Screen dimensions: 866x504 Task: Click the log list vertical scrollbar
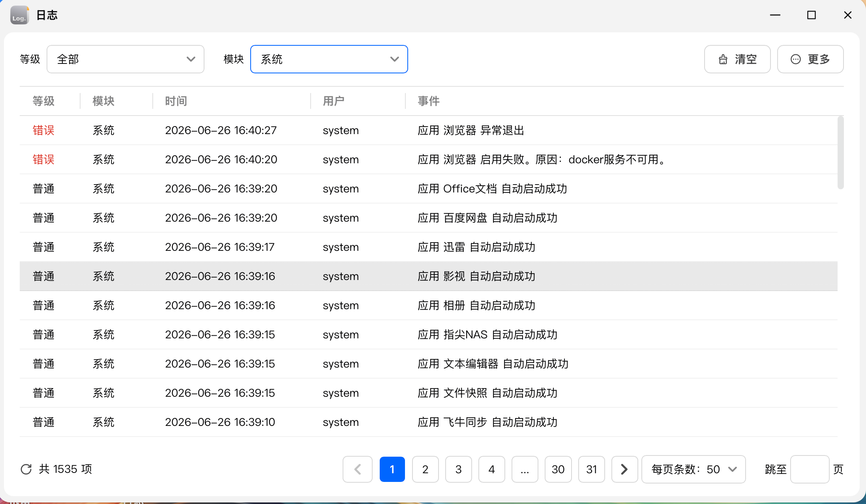841,153
